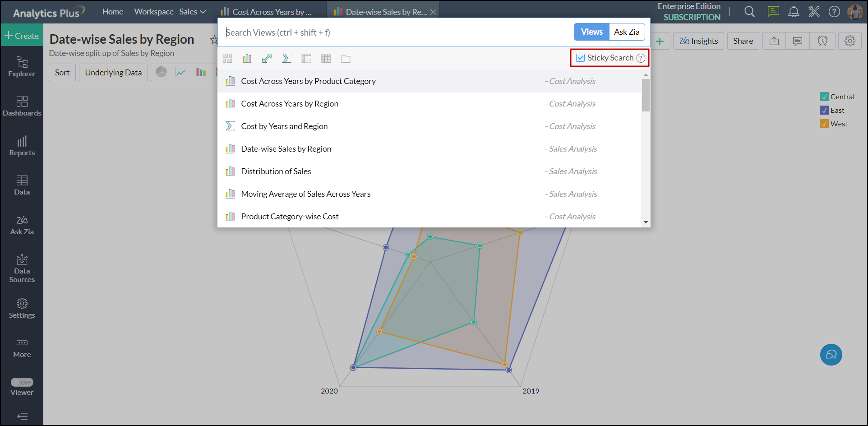Open Data Sources in the sidebar
The width and height of the screenshot is (868, 426).
click(x=22, y=269)
